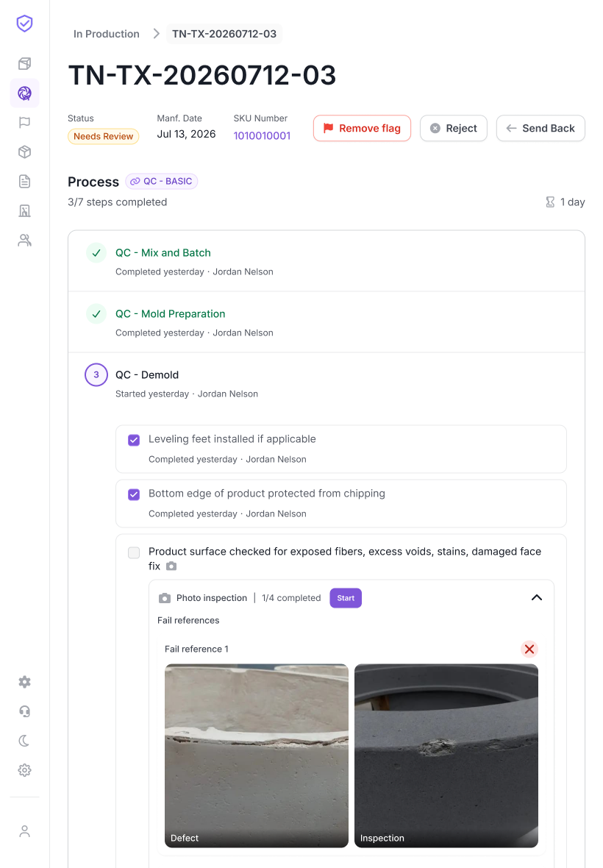Collapse the Photo inspection panel chevron

coord(537,597)
